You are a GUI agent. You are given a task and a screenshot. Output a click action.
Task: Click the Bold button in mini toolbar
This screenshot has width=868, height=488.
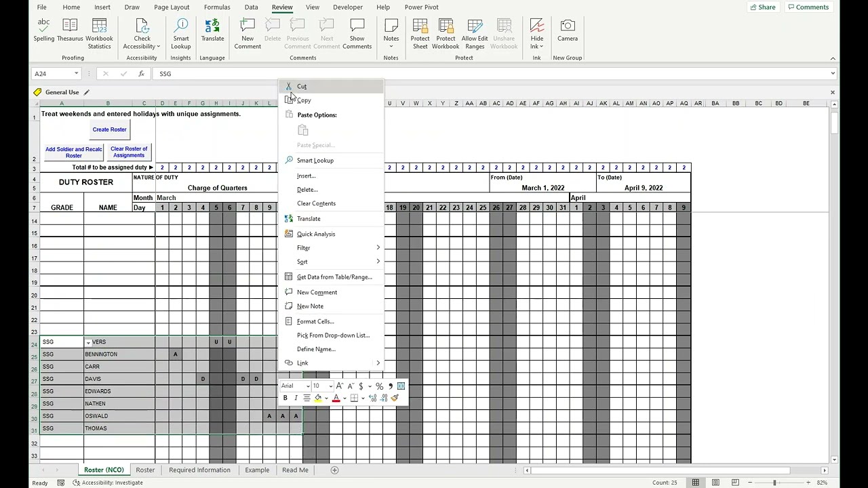[285, 398]
